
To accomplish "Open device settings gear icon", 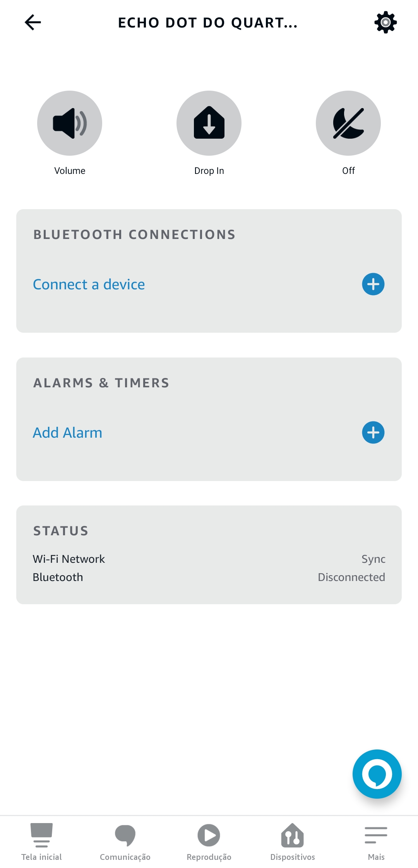I will coord(385,22).
